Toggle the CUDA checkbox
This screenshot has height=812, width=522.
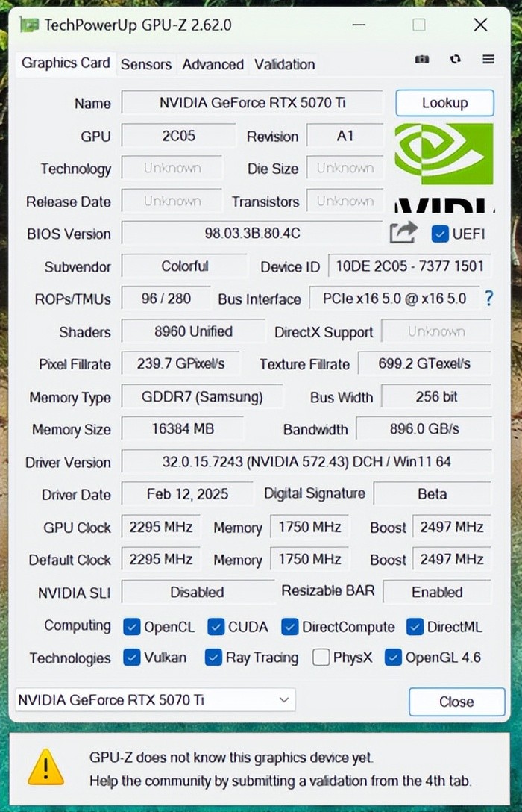coord(216,626)
